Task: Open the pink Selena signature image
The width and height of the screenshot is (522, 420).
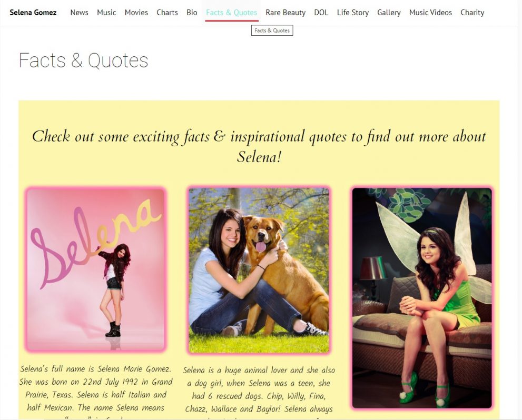Action: pos(96,269)
